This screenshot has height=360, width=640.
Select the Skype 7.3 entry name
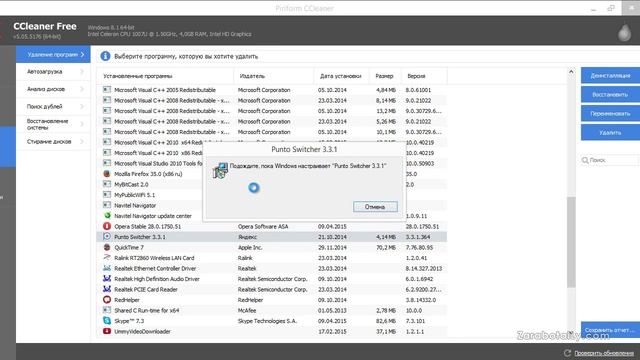click(x=129, y=321)
